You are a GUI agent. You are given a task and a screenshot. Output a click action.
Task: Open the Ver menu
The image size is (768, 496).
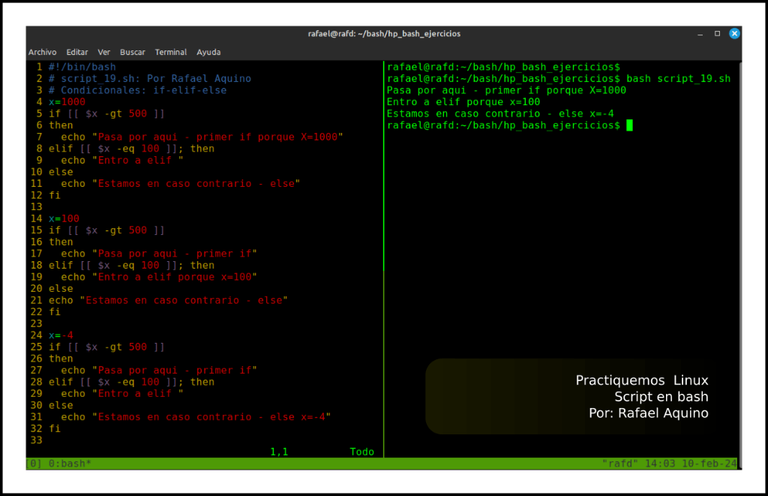point(103,52)
